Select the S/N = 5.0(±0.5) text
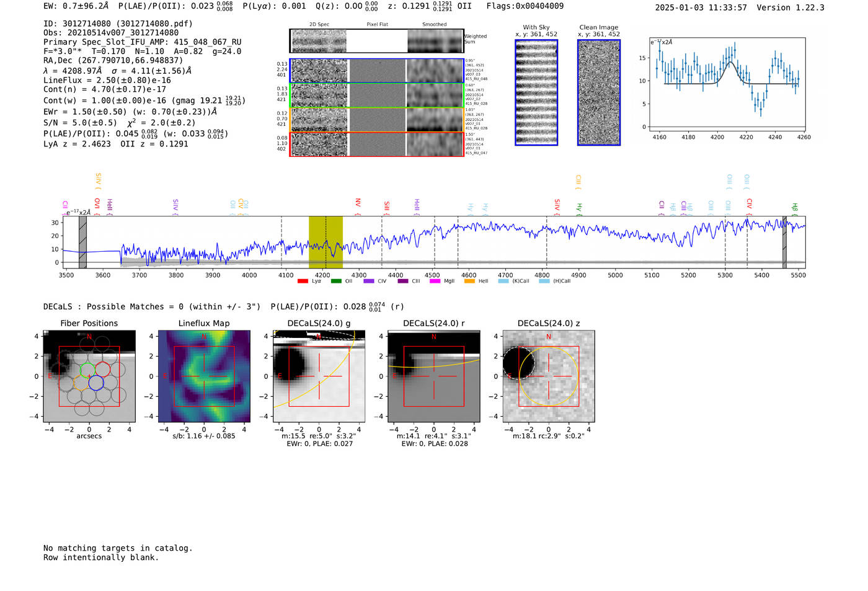 80,123
